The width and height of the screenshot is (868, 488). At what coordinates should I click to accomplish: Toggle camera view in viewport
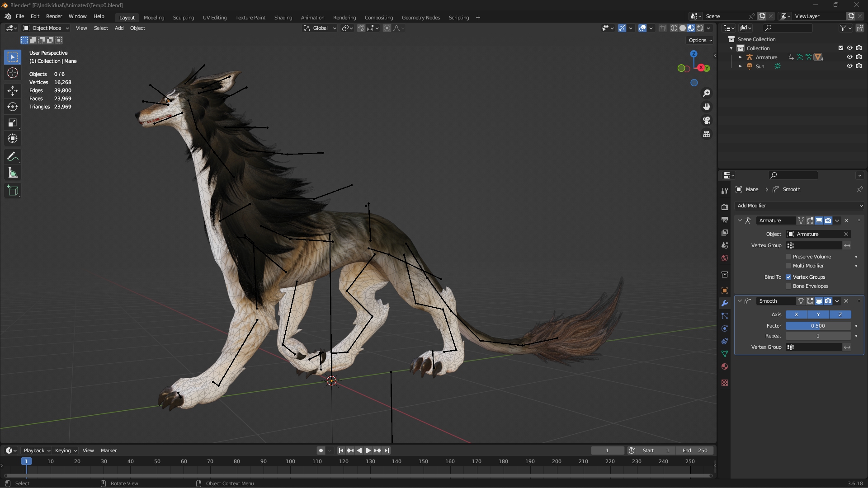[x=707, y=121]
